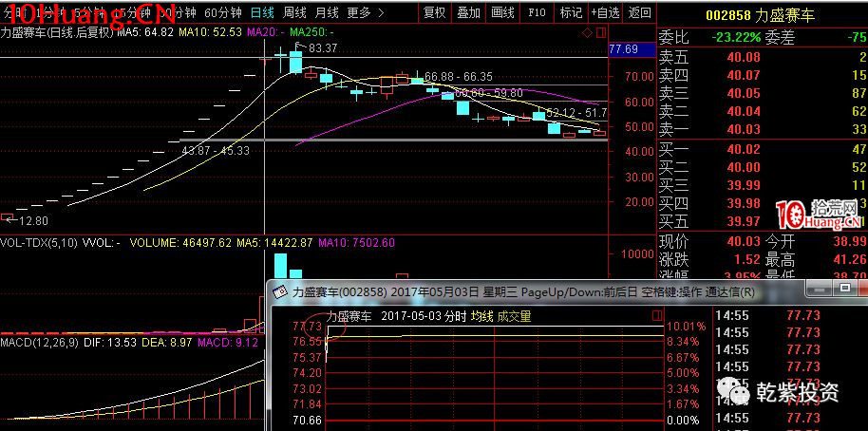Click the 现价 40.03 current price

pyautogui.click(x=744, y=242)
